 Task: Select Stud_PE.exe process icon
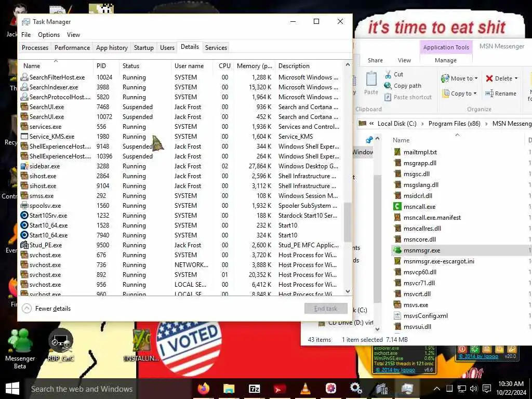[x=24, y=245]
